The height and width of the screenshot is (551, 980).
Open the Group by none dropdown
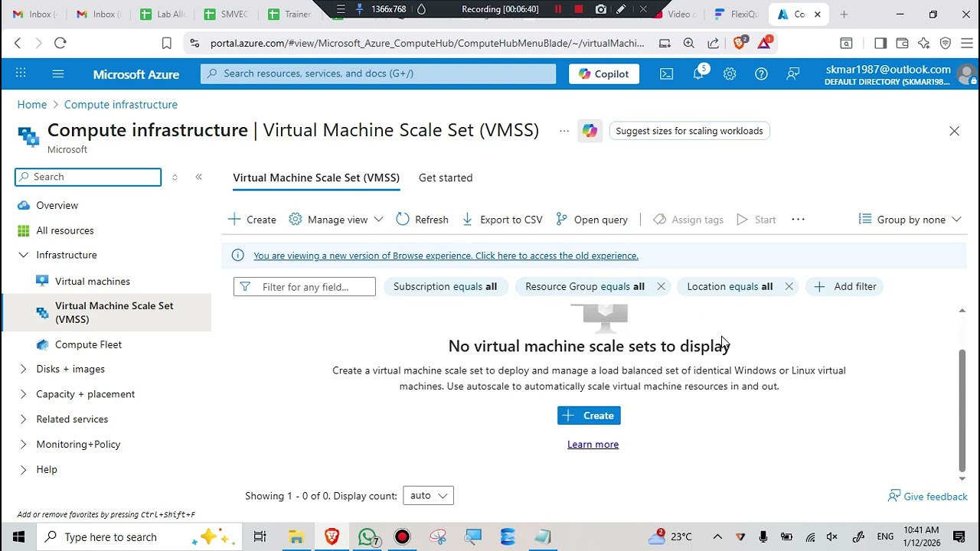[x=910, y=220]
